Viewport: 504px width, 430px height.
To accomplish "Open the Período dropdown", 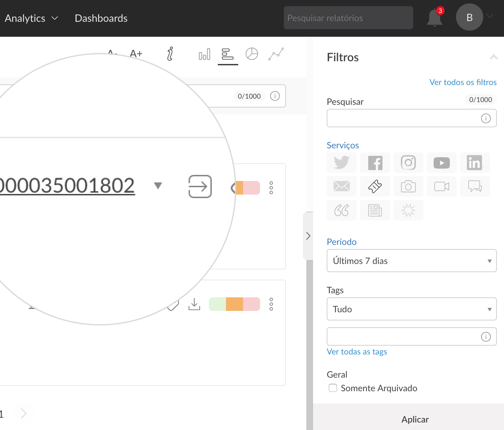I will (411, 261).
